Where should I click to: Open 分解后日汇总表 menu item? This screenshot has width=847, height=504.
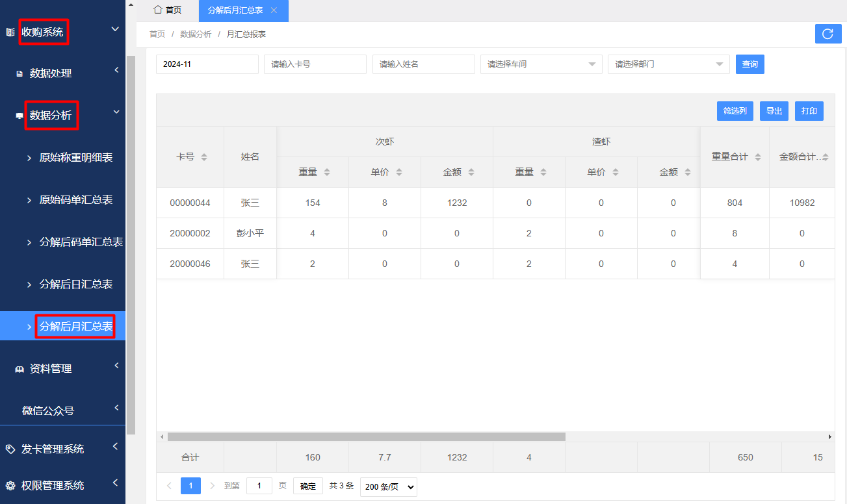point(76,284)
